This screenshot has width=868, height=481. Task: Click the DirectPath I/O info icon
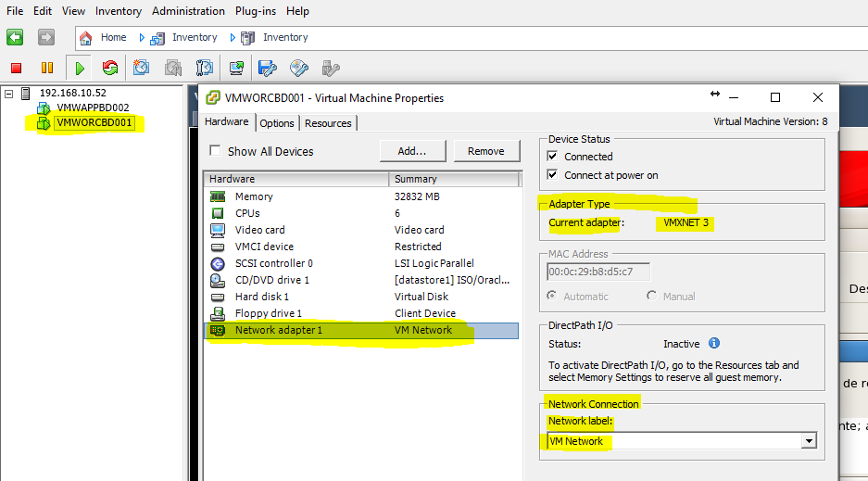tap(714, 344)
